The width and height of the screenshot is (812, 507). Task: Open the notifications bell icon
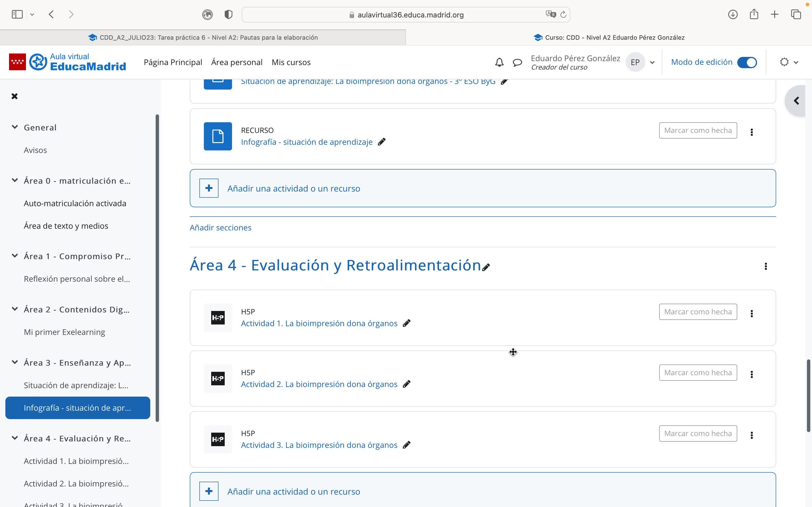(x=499, y=62)
